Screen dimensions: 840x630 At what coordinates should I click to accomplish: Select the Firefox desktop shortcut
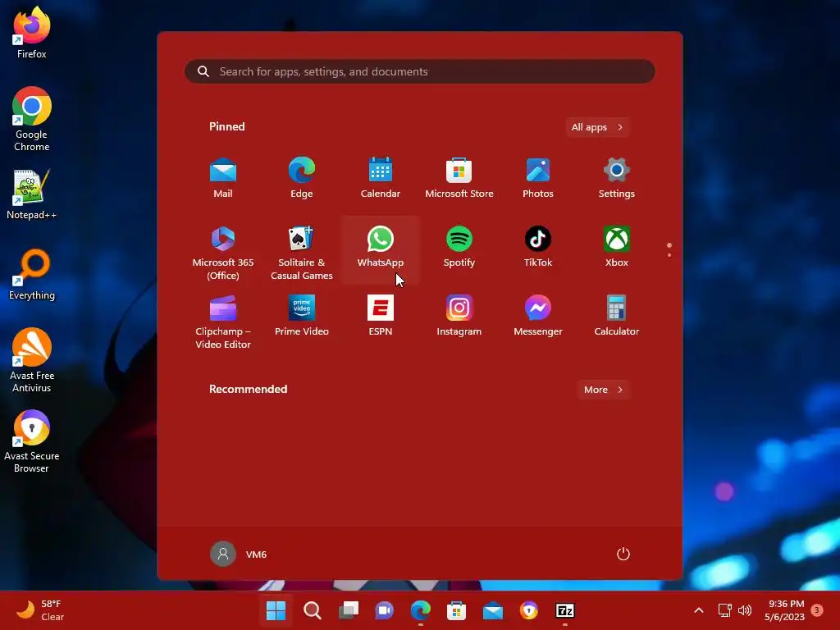(x=32, y=33)
